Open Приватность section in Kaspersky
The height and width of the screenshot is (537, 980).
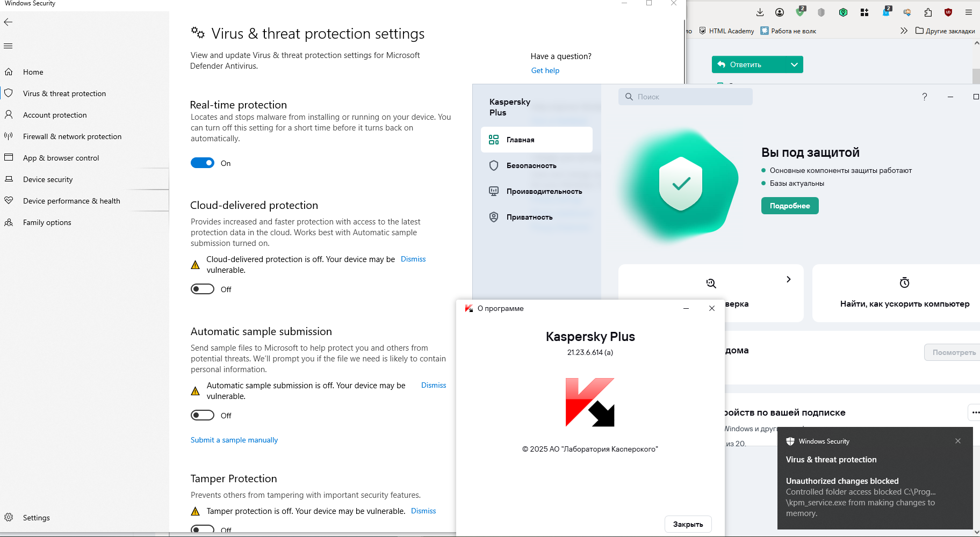pyautogui.click(x=537, y=217)
